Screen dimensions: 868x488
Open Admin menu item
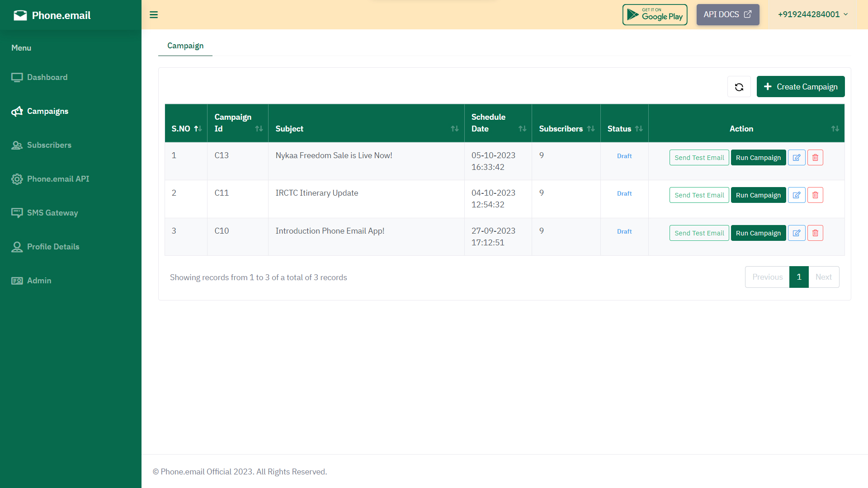(x=39, y=281)
